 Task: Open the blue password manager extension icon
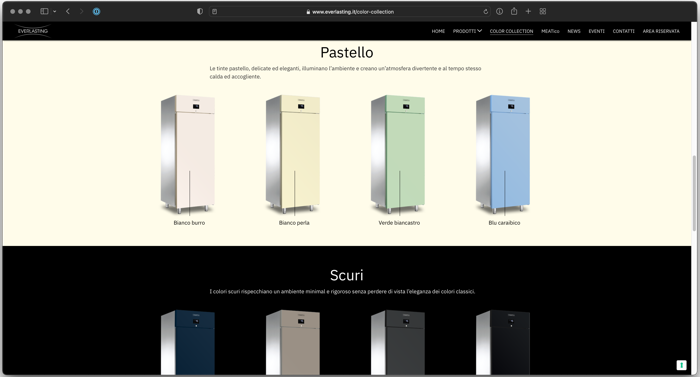[x=96, y=12]
